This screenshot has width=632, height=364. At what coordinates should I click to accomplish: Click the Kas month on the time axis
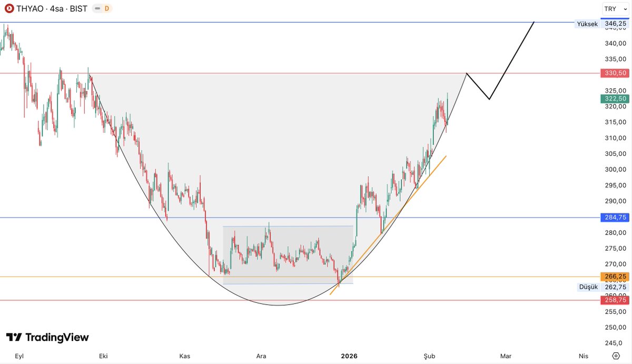click(x=184, y=356)
